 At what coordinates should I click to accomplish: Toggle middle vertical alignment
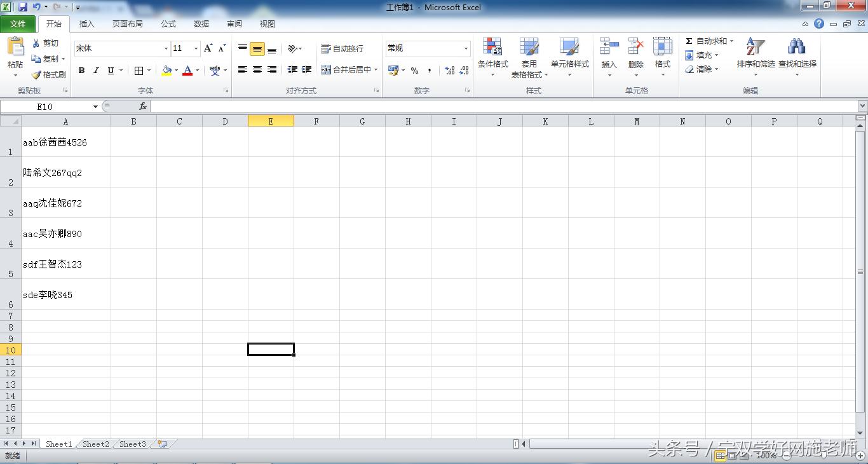(x=257, y=49)
